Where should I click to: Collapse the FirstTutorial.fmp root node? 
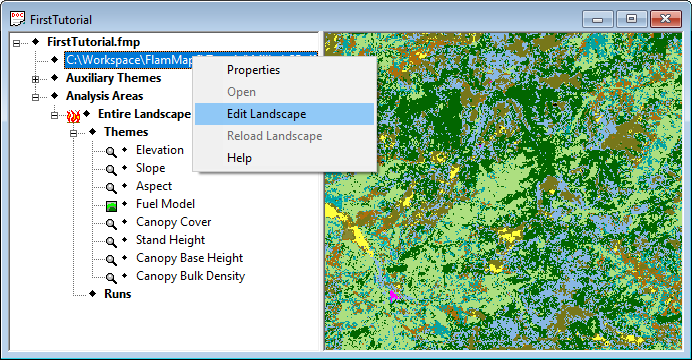16,43
